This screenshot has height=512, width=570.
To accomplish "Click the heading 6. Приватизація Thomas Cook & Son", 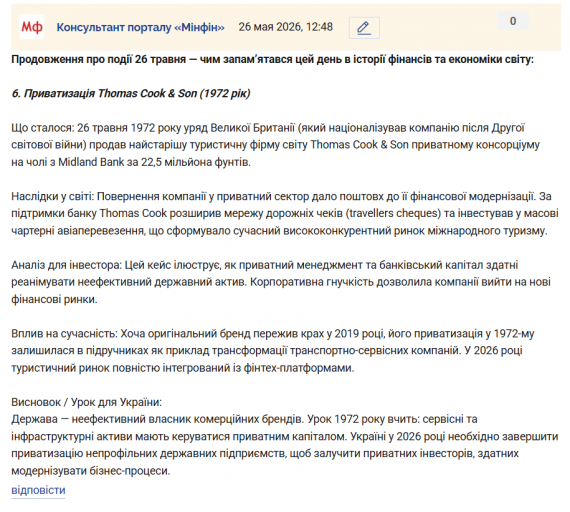I will tap(131, 94).
